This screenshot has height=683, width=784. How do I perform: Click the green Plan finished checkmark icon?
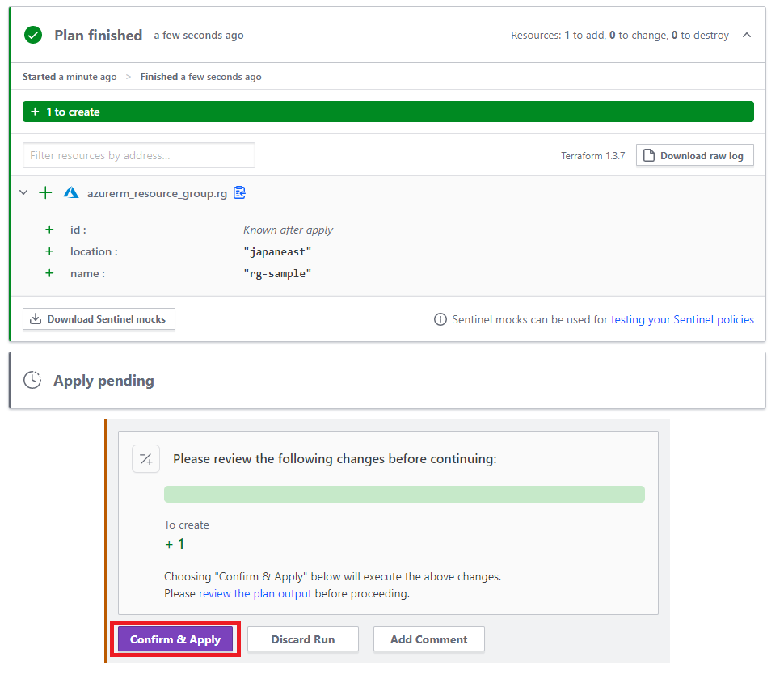33,35
